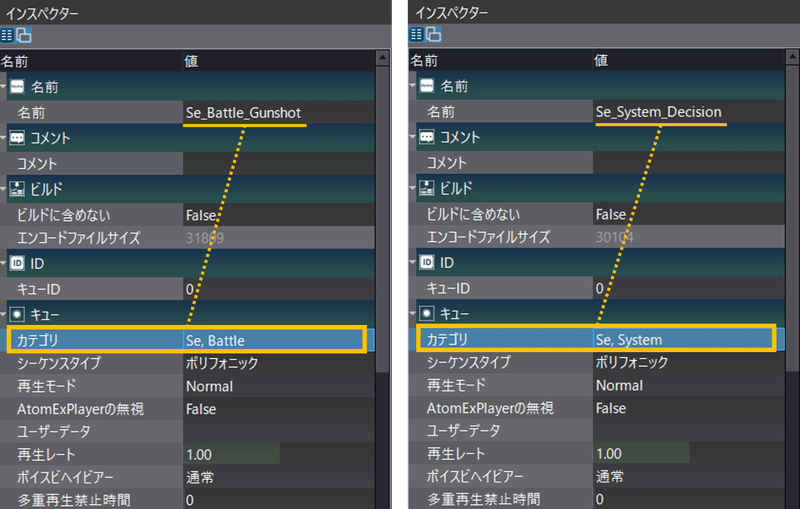The image size is (800, 509).
Task: Click the ID section icon in right inspector
Action: tap(427, 262)
